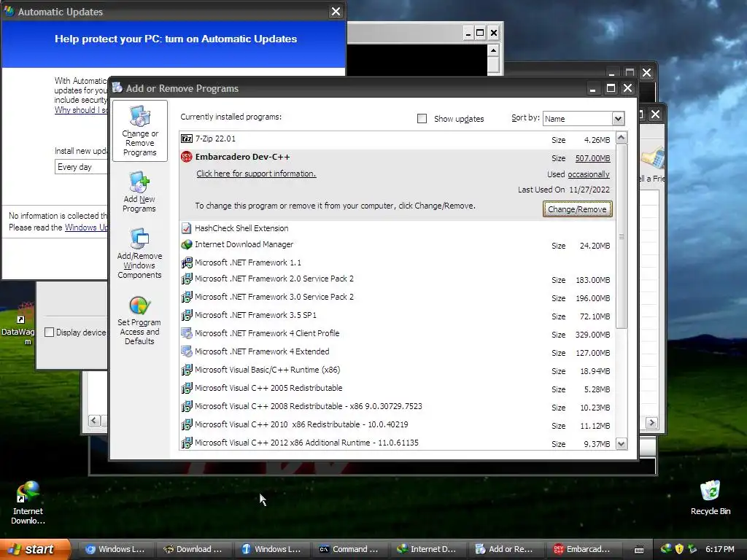Switch to Internet D... taskbar button
This screenshot has height=560, width=747.
pos(427,549)
